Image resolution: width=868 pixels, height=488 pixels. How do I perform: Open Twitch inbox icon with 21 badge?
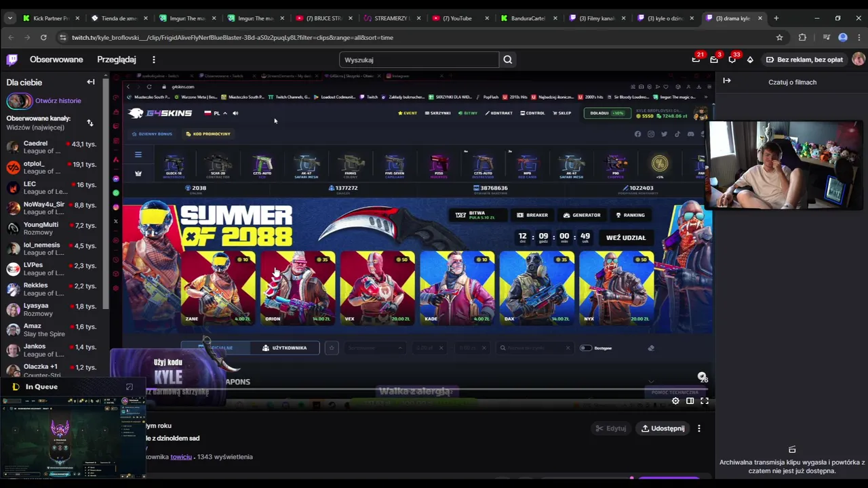pyautogui.click(x=696, y=60)
